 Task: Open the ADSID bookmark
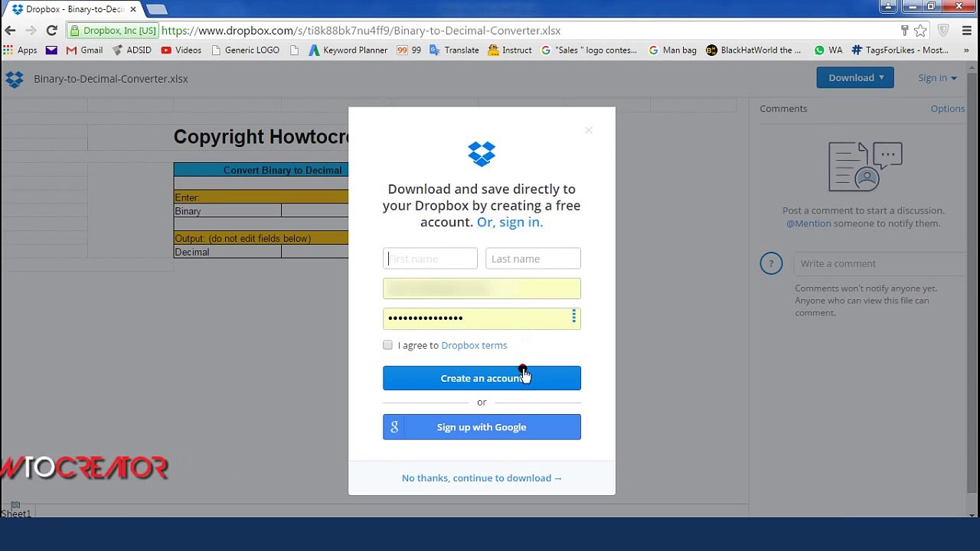[132, 50]
